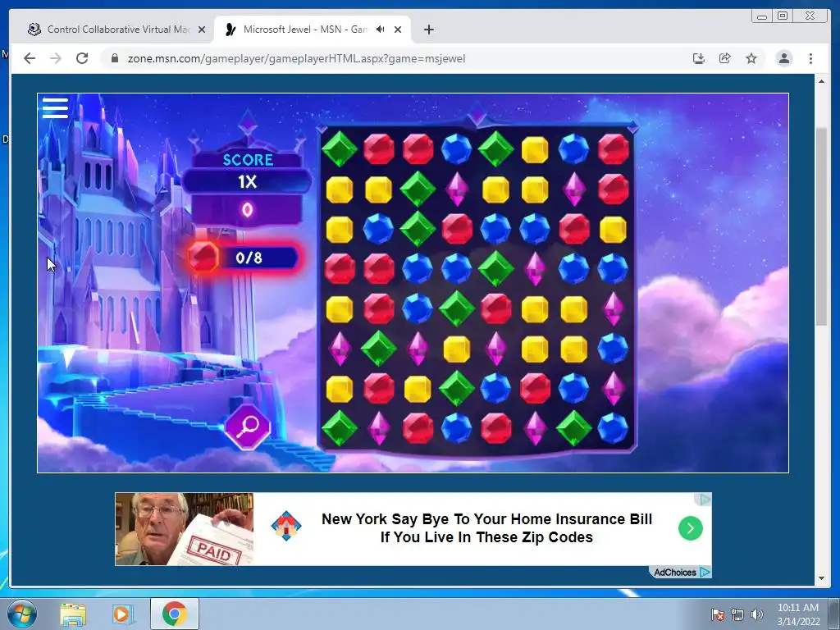840x630 pixels.
Task: Click the home insurance ad headline
Action: 486,528
